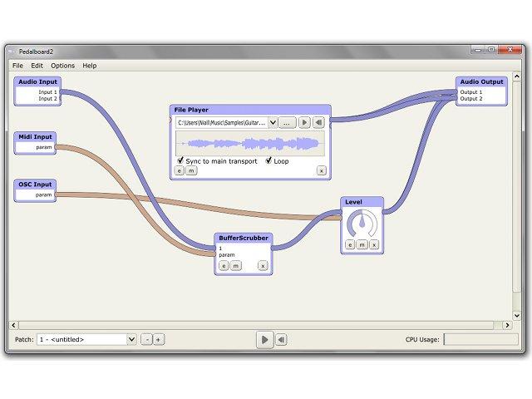Click Level 'e' edit button
The image size is (532, 399).
click(350, 244)
